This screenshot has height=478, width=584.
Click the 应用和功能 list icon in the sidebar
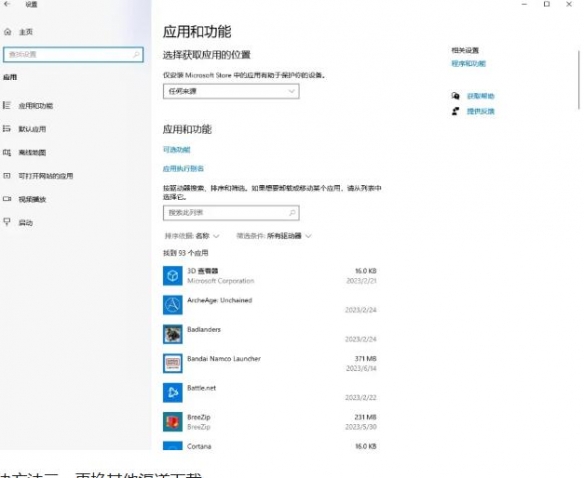(7, 105)
